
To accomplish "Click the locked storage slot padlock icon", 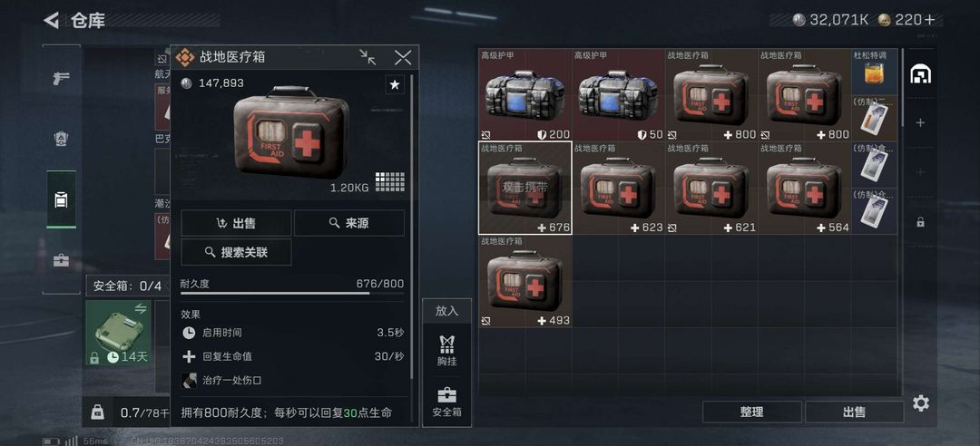I will tap(920, 222).
